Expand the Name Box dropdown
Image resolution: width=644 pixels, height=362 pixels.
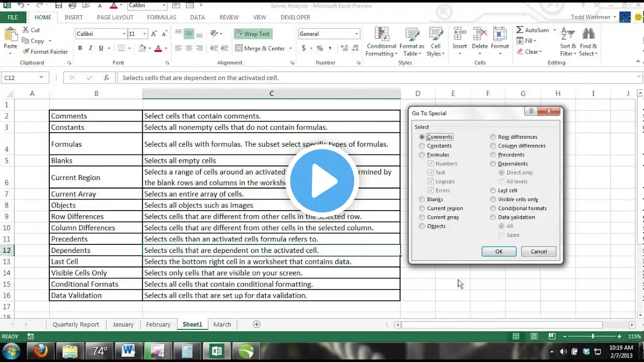[x=41, y=78]
